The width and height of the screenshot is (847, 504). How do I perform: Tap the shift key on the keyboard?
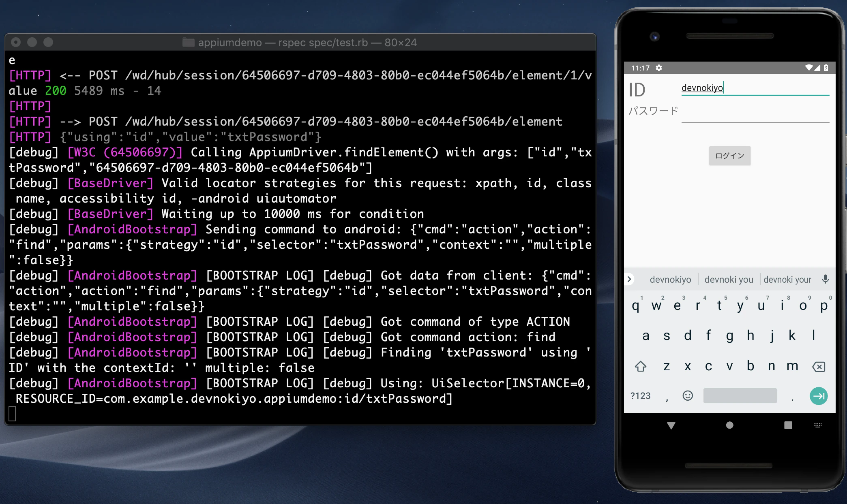(641, 366)
